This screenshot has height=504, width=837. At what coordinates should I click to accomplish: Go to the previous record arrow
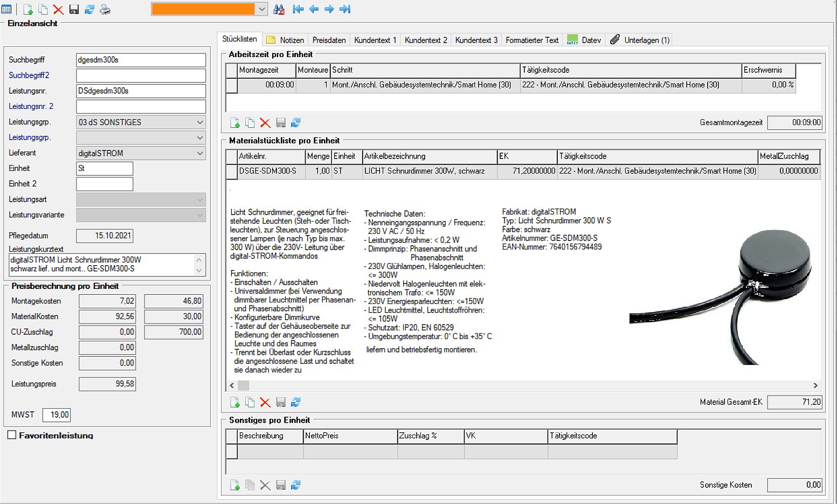[x=314, y=9]
